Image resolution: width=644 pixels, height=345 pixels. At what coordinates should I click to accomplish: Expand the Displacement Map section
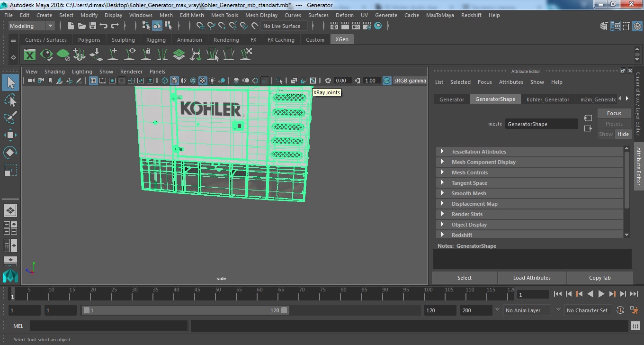(529, 204)
